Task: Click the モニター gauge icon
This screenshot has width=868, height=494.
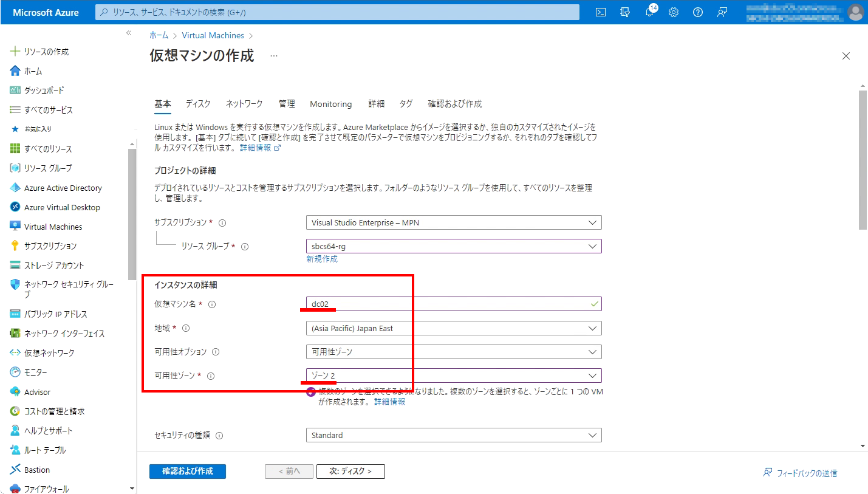Action: click(x=15, y=372)
